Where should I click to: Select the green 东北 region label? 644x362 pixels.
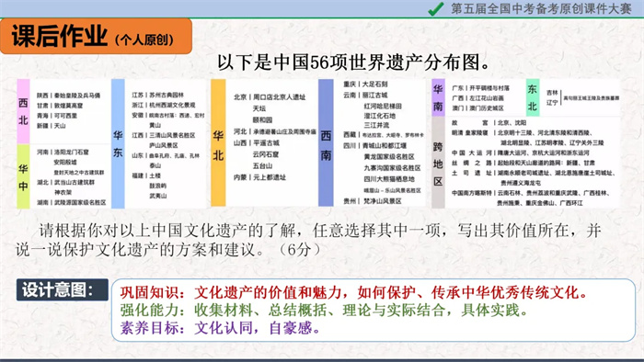[x=533, y=97]
